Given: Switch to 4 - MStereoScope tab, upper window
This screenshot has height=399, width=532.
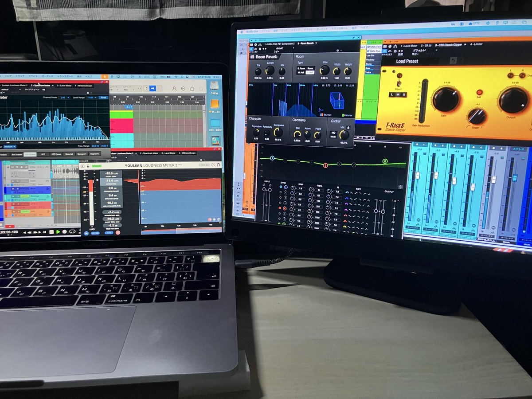Looking at the screenshot, I should pyautogui.click(x=83, y=86).
